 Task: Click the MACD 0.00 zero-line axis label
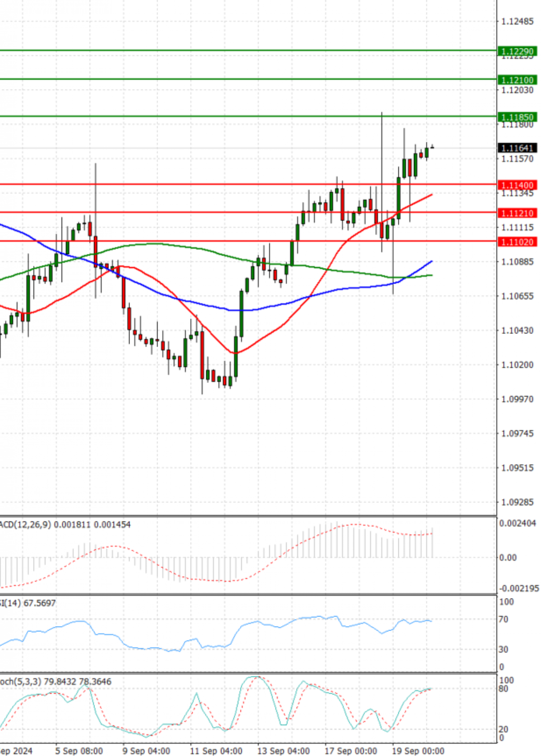(x=508, y=558)
